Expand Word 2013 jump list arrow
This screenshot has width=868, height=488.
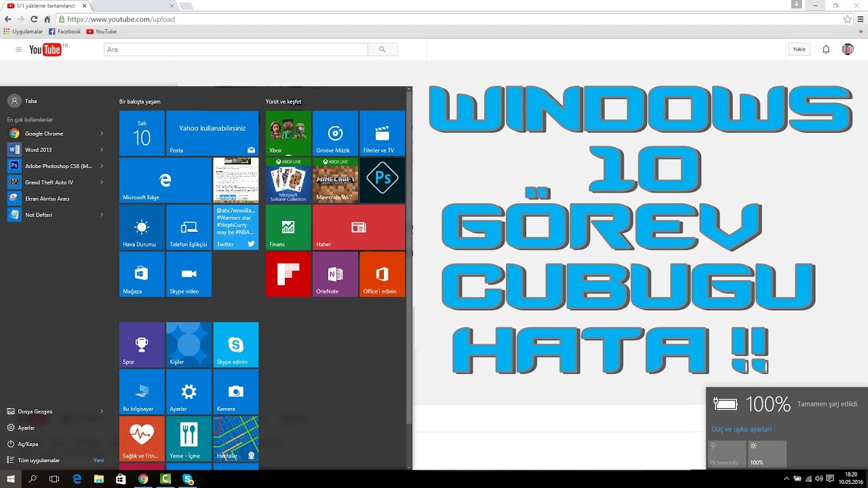click(102, 150)
